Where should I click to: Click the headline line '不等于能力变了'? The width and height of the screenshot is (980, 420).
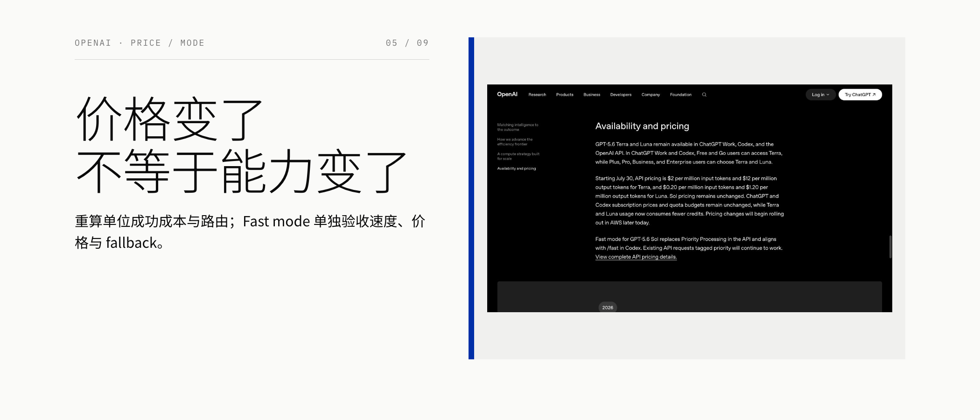241,171
